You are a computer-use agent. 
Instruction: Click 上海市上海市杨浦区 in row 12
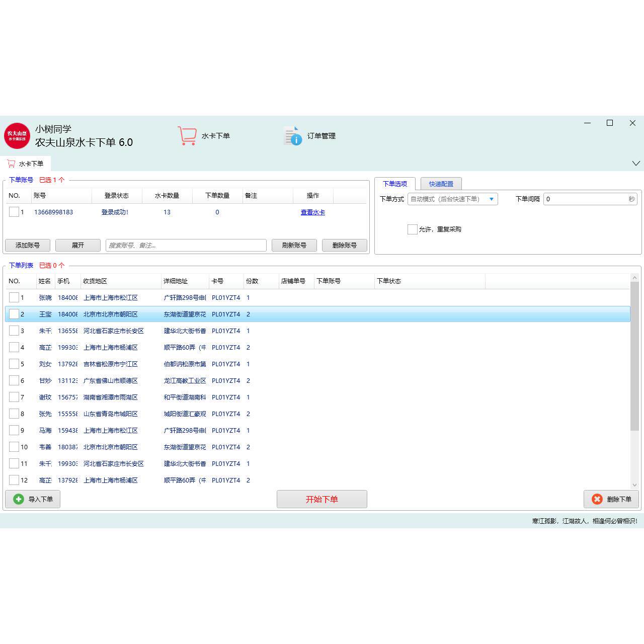tap(111, 480)
